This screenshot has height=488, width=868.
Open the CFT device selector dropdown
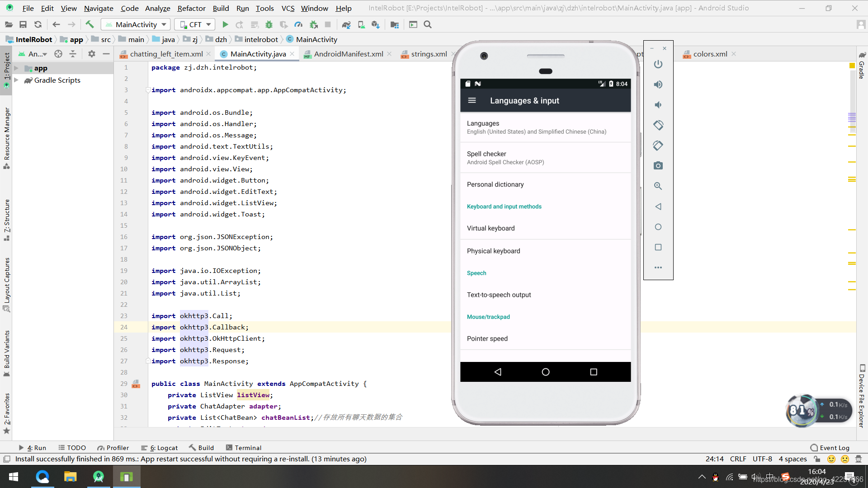195,24
